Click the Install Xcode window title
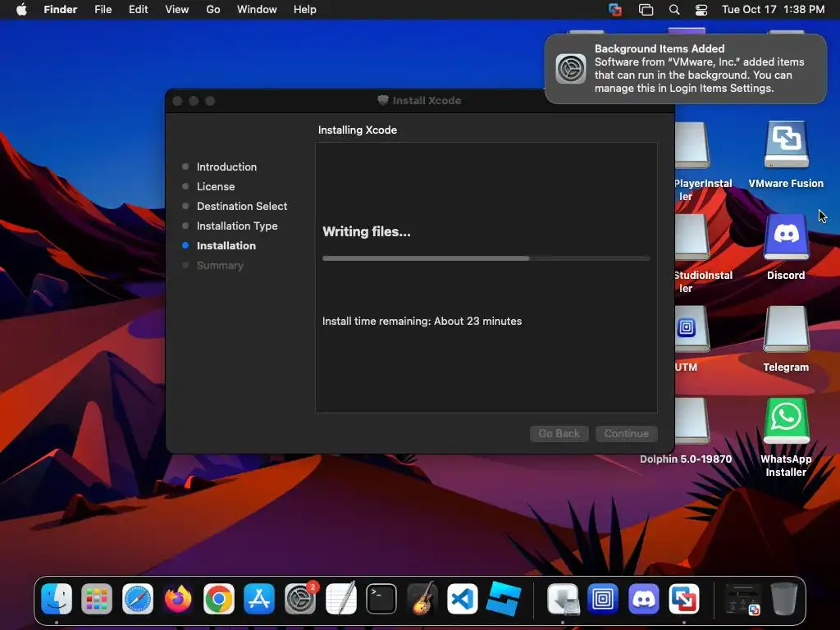The image size is (840, 630). (x=427, y=101)
